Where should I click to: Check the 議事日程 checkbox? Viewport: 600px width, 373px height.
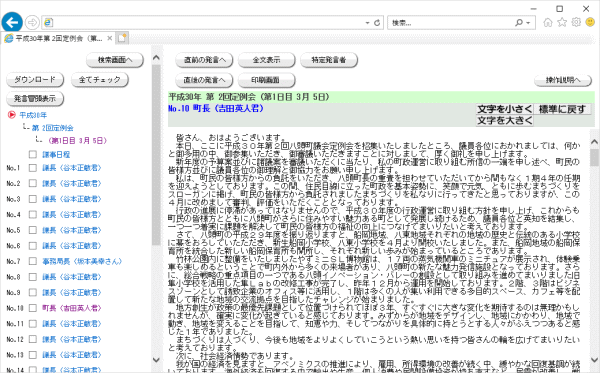[x=33, y=155]
